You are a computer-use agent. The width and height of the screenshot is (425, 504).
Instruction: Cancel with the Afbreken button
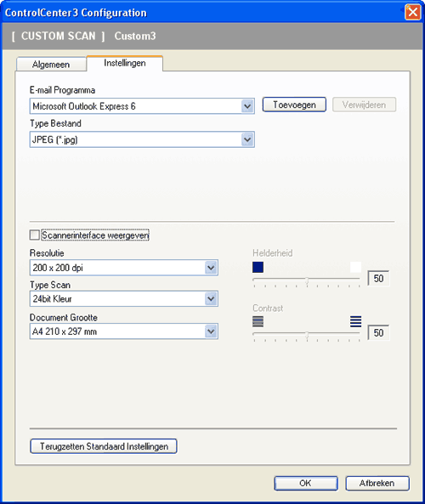[377, 483]
